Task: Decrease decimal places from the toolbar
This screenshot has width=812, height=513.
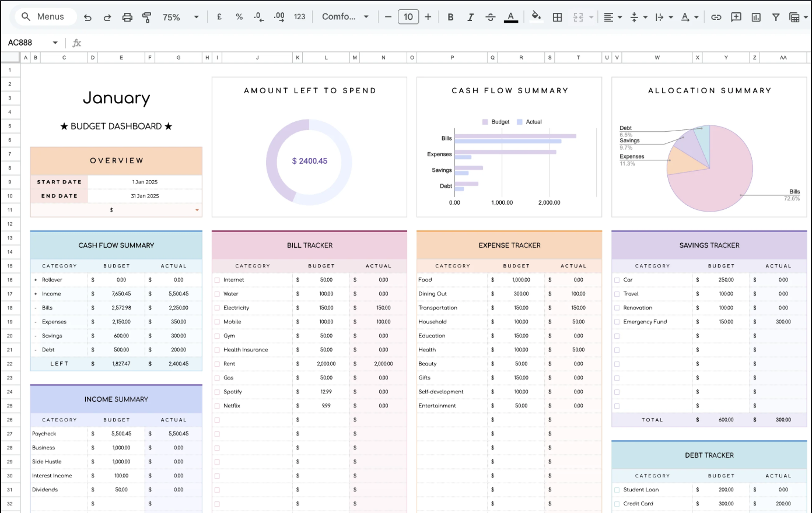Action: coord(258,17)
